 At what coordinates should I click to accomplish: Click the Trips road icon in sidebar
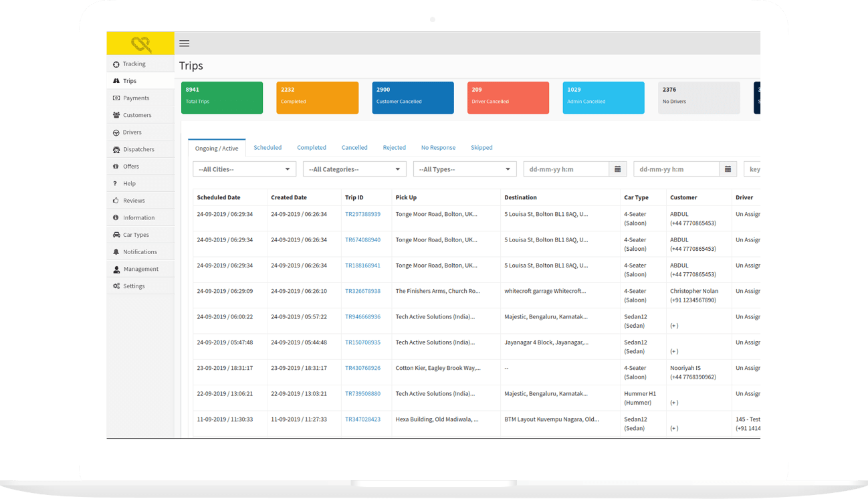(116, 81)
